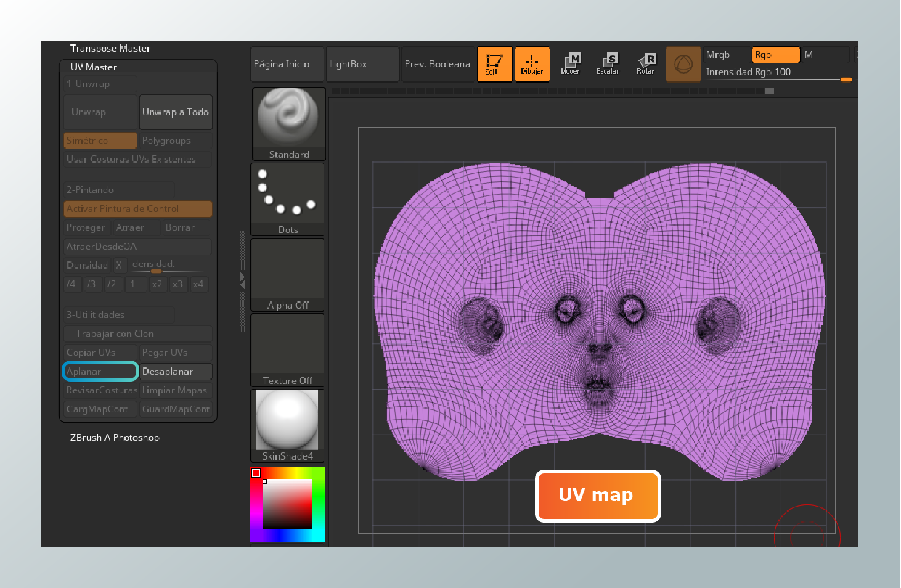The width and height of the screenshot is (901, 588).
Task: Toggle Dibujar mode in the toolbar
Action: (x=532, y=63)
